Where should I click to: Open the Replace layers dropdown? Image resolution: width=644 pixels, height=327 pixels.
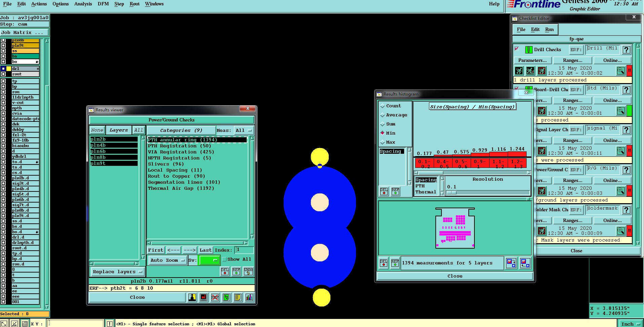117,272
